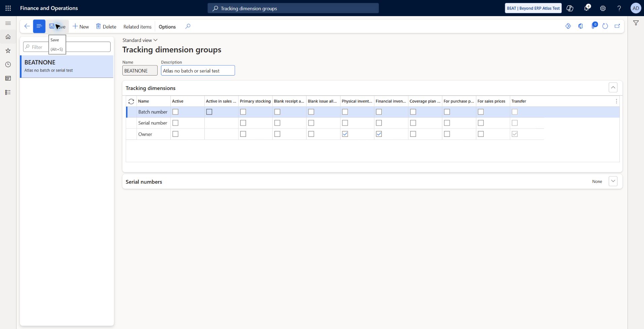Click the Save button
The width and height of the screenshot is (644, 329).
point(57,27)
